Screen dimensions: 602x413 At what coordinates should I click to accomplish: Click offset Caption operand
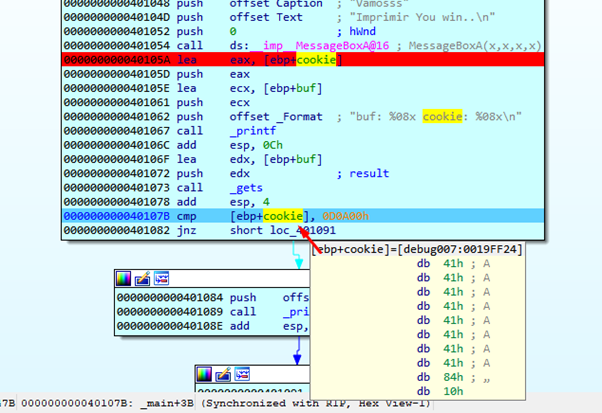pos(276,4)
